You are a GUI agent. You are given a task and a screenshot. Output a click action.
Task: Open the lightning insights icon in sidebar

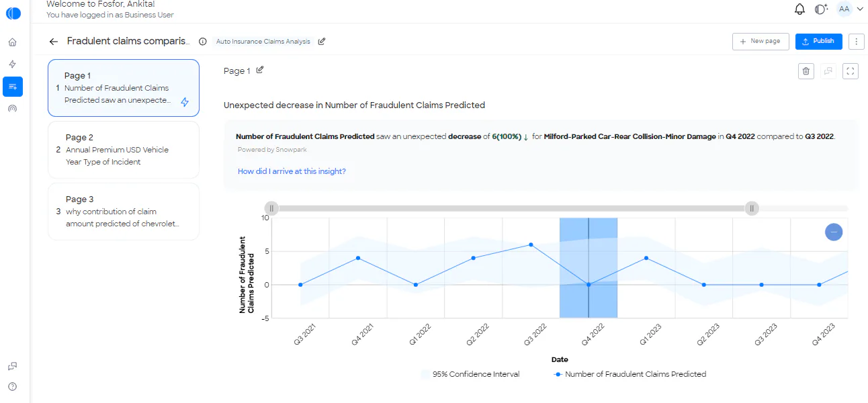12,64
